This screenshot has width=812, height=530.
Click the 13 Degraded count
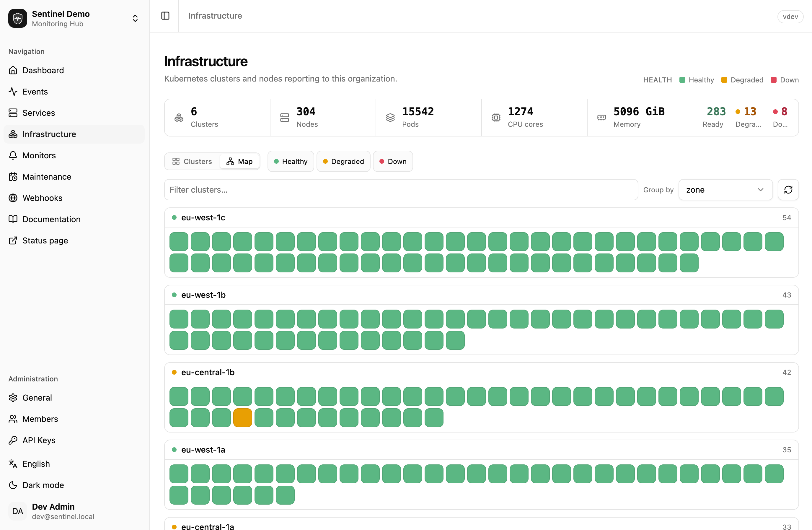click(x=750, y=112)
